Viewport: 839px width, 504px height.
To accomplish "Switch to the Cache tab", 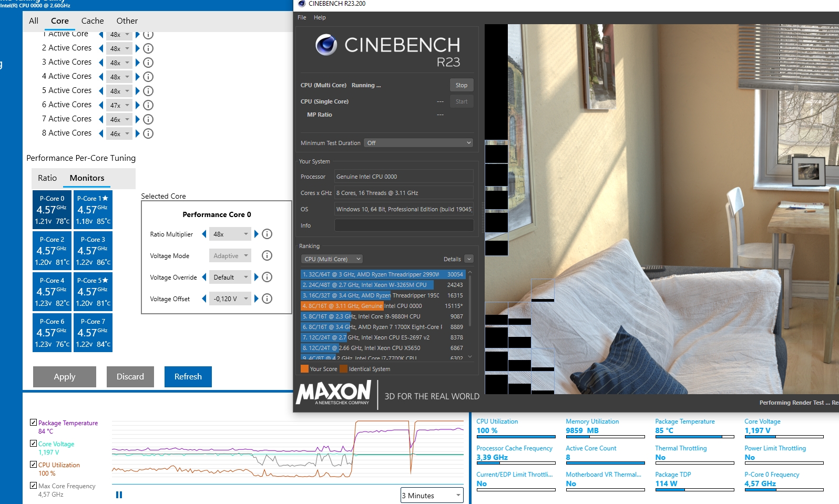I will 93,21.
